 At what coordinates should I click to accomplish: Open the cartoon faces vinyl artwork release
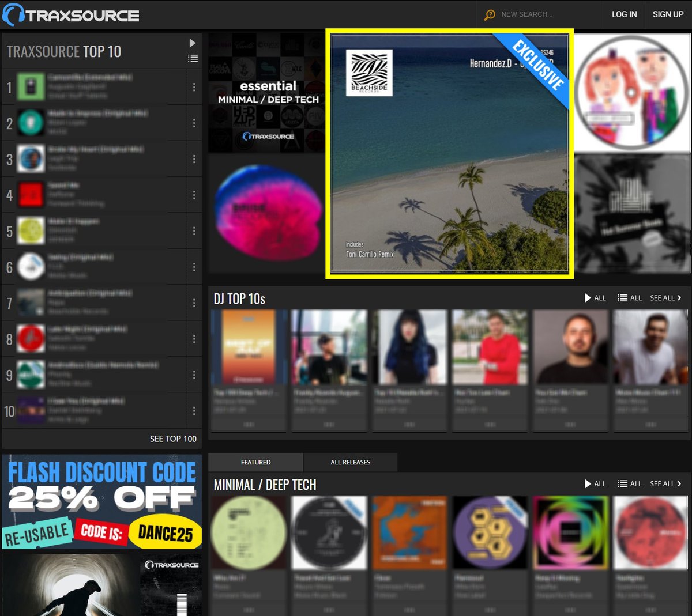coord(631,92)
